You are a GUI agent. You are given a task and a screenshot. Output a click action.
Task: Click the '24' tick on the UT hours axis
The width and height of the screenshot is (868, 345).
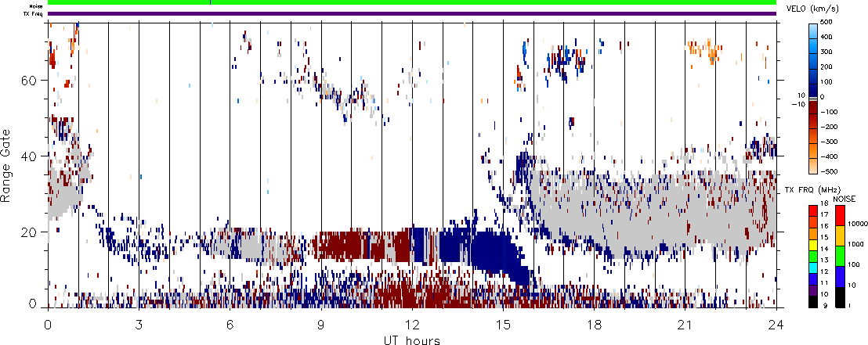point(776,325)
